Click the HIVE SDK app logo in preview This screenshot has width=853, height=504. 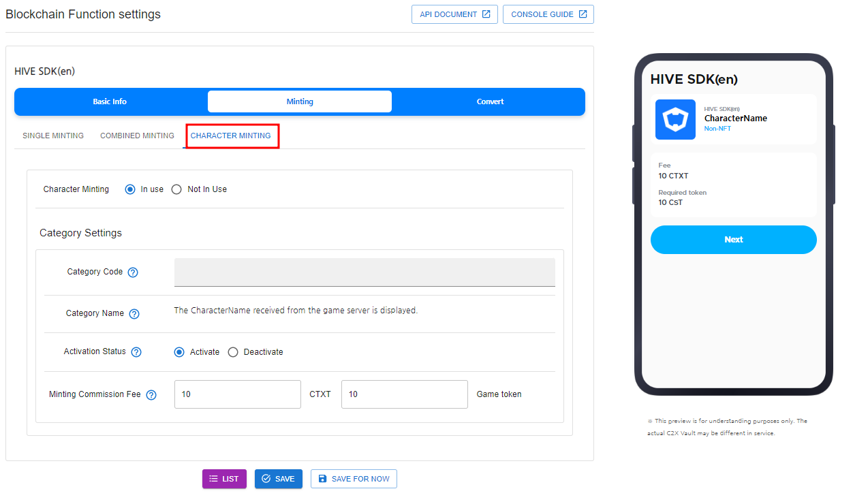click(x=675, y=120)
